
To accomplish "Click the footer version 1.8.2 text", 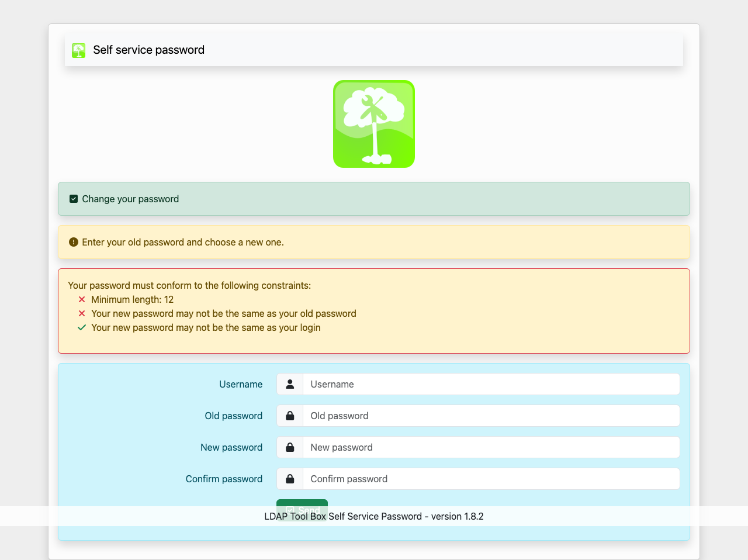I will 374,516.
